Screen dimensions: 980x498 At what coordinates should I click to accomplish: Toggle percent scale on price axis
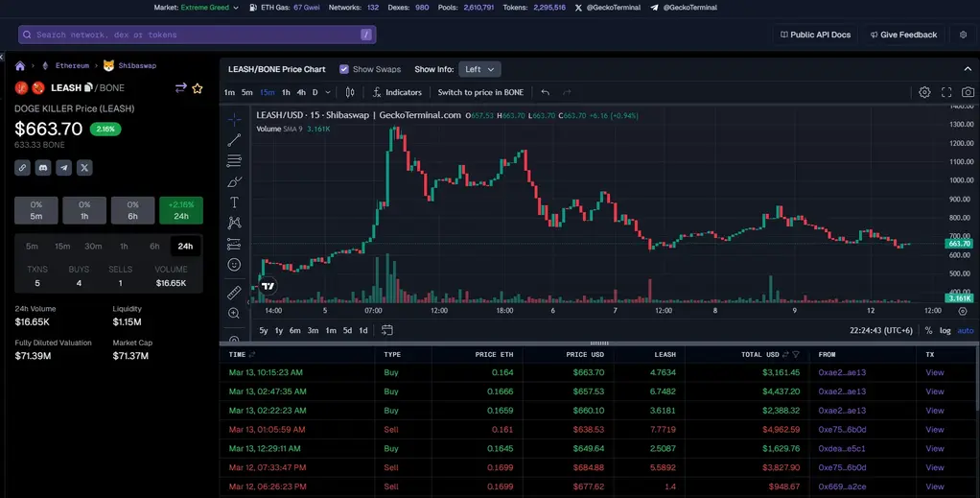tap(929, 330)
